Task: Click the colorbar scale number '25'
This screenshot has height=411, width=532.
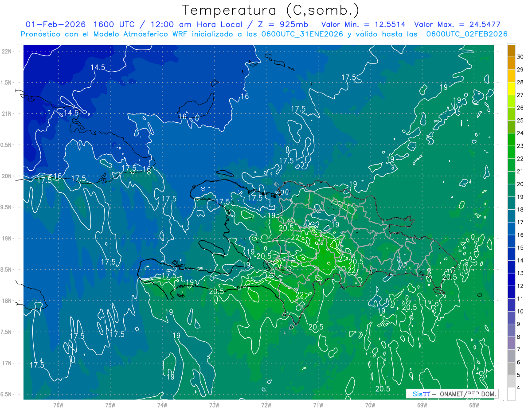Action: pos(520,121)
